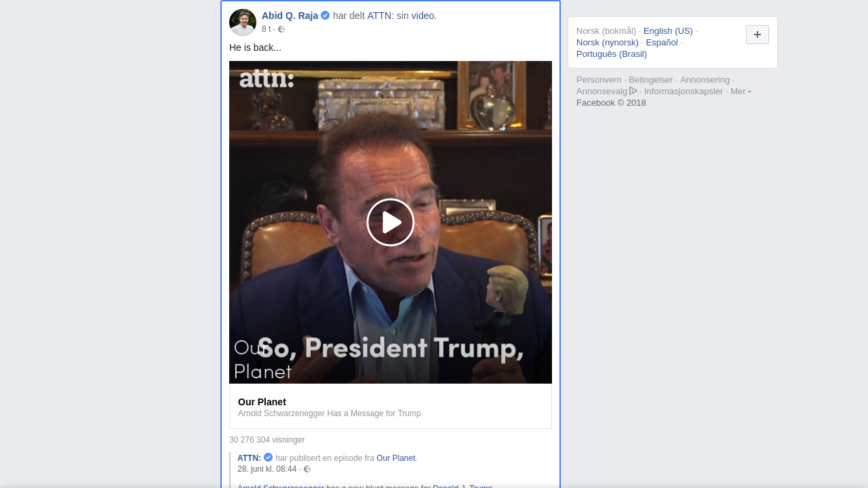Click the attn: logo on the video
Viewport: 868px width, 488px height.
pyautogui.click(x=267, y=79)
